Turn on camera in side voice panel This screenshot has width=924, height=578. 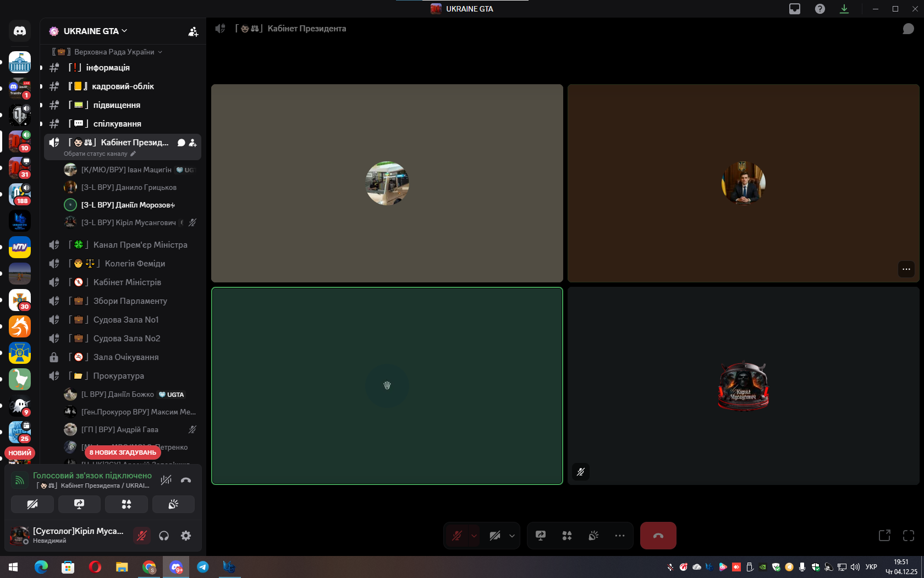coord(32,504)
